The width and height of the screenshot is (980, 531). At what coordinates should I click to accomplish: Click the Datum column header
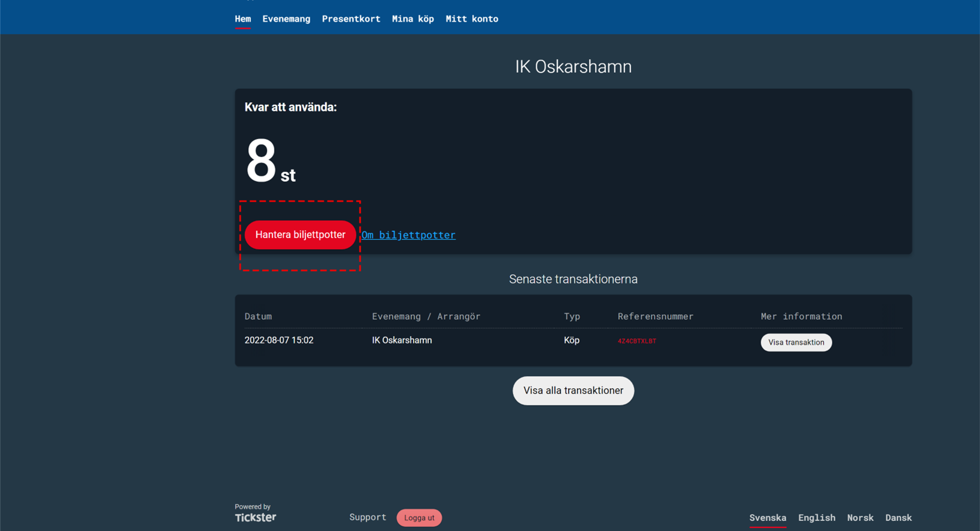coord(258,316)
